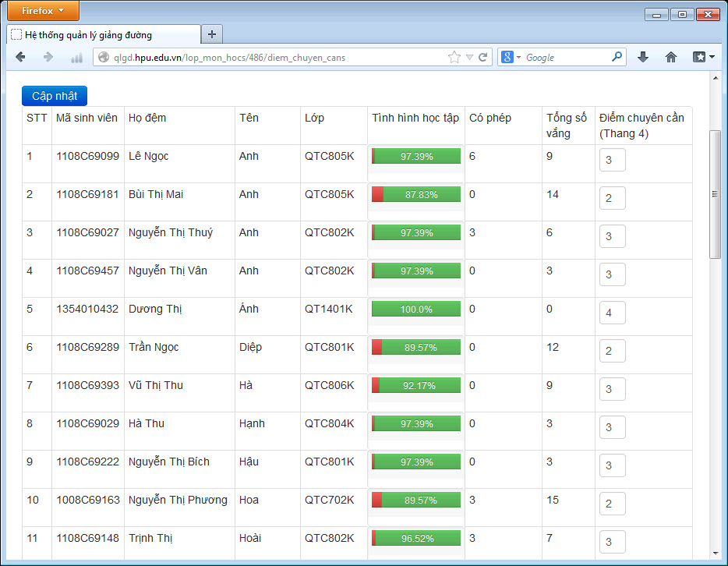
Task: Click the vertical page scrollbar thumb
Action: click(x=715, y=193)
